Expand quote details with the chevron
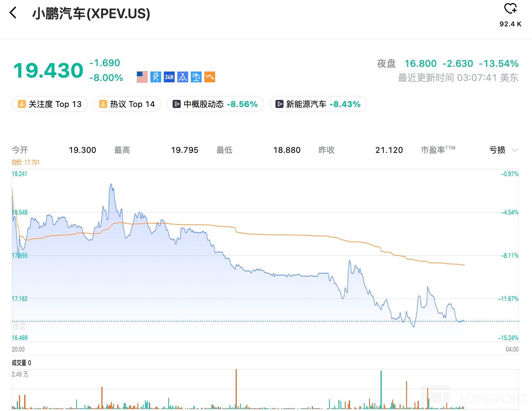The width and height of the screenshot is (532, 411). [514, 150]
